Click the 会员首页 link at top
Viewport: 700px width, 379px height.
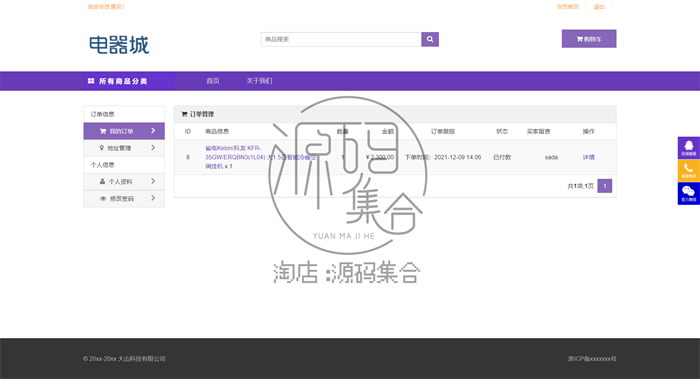[x=567, y=7]
